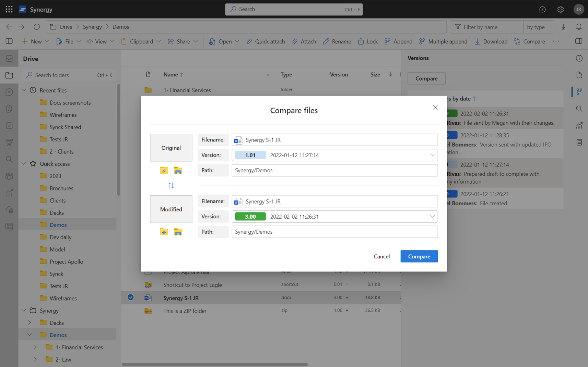Go forward with the right arrow

[22, 27]
